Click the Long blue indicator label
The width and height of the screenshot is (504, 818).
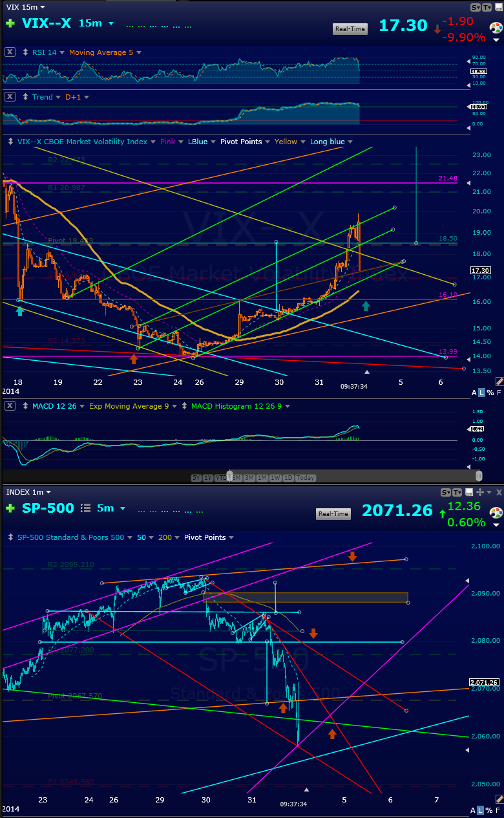328,142
